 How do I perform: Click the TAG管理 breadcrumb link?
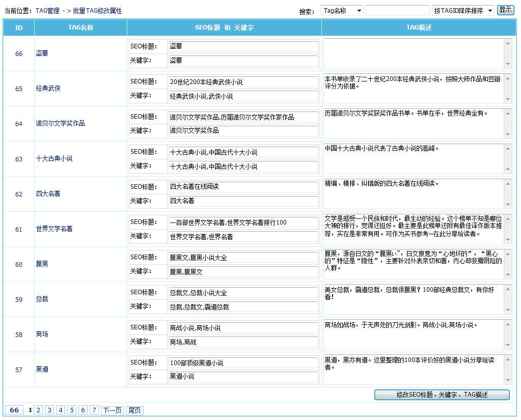coord(47,11)
